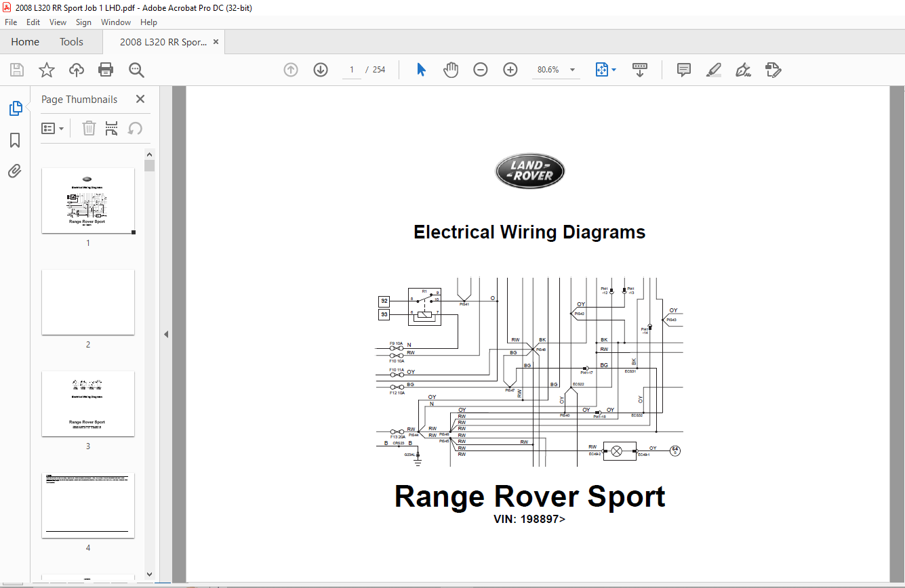Close the 2008 L320 RR Sport tab

(x=216, y=42)
